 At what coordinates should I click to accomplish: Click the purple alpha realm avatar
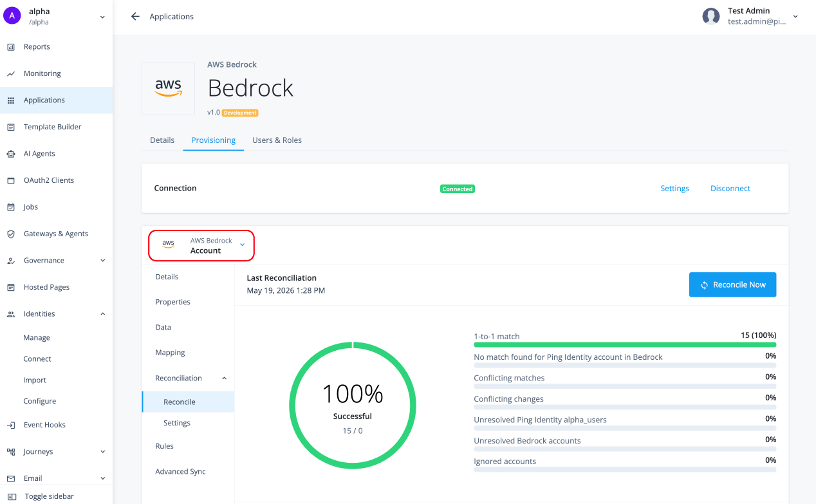pyautogui.click(x=12, y=17)
